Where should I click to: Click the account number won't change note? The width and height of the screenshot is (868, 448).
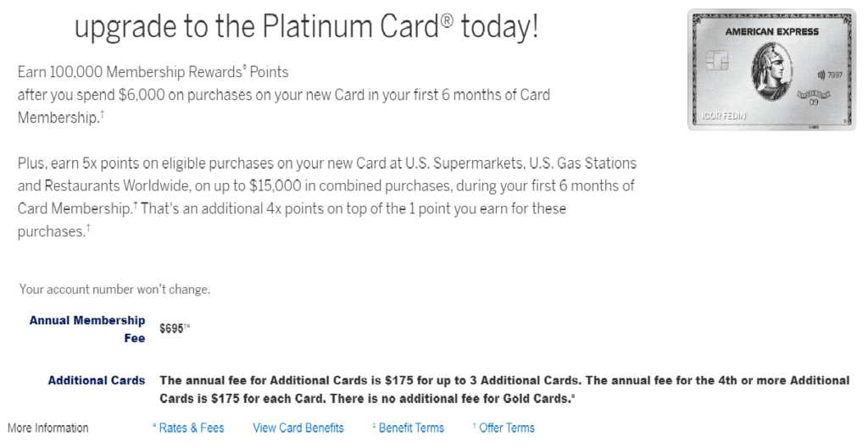coord(114,290)
